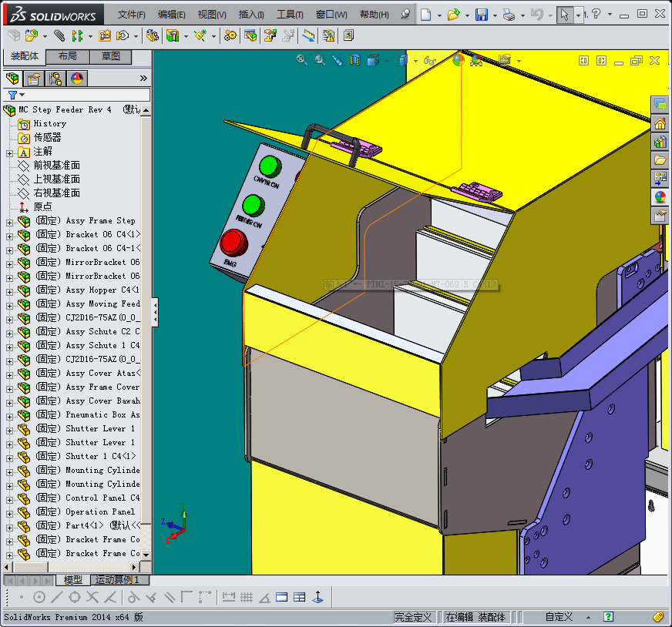Select Shutter 1 C4<1> component
Viewport: 672px width, 627px height.
(x=86, y=456)
